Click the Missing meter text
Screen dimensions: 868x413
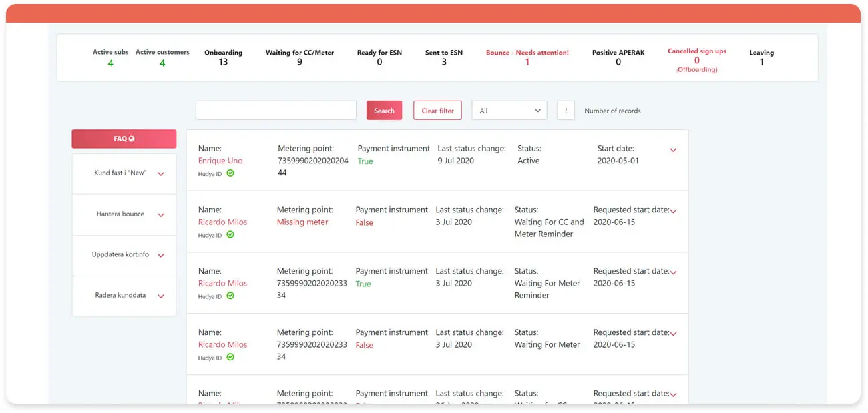click(x=302, y=222)
